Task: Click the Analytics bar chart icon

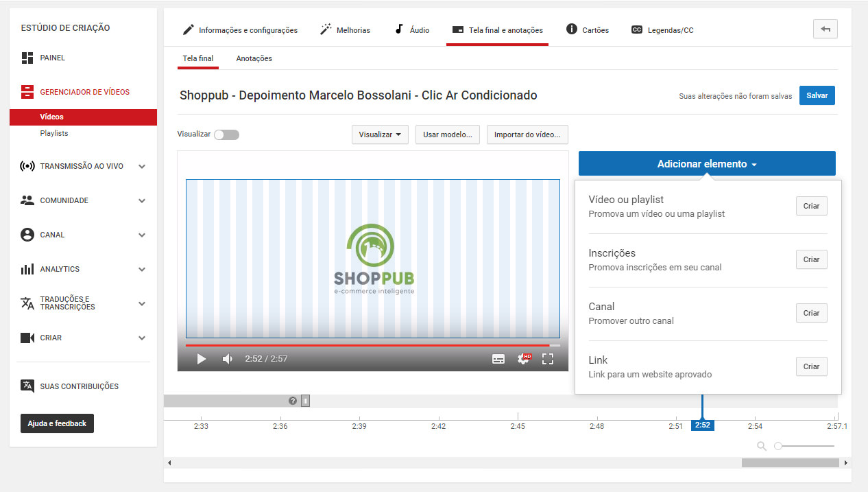Action: click(27, 269)
